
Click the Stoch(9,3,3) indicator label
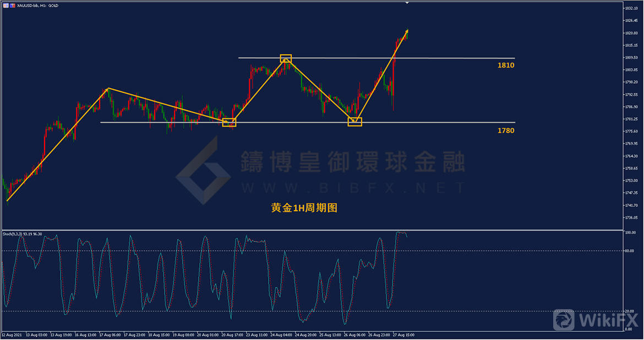click(x=22, y=234)
